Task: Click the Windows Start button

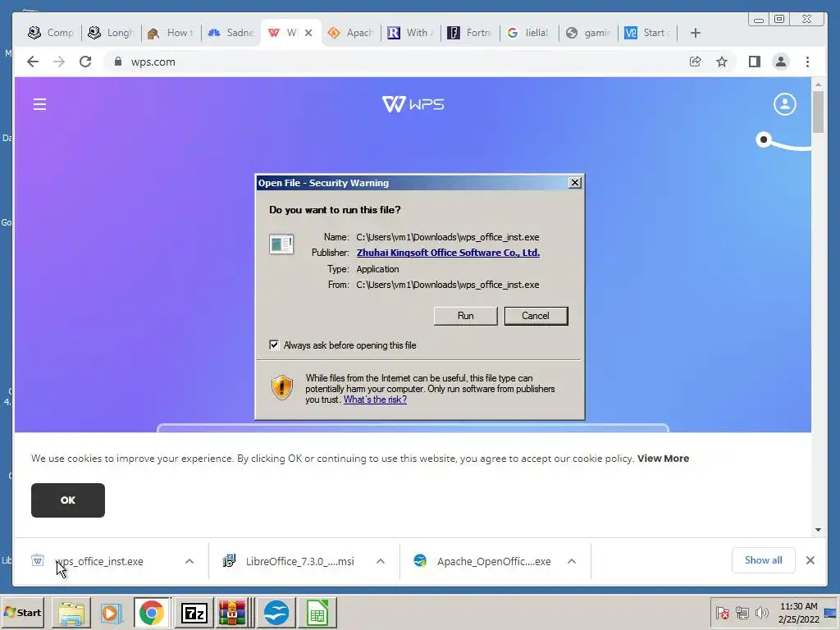Action: click(x=22, y=613)
